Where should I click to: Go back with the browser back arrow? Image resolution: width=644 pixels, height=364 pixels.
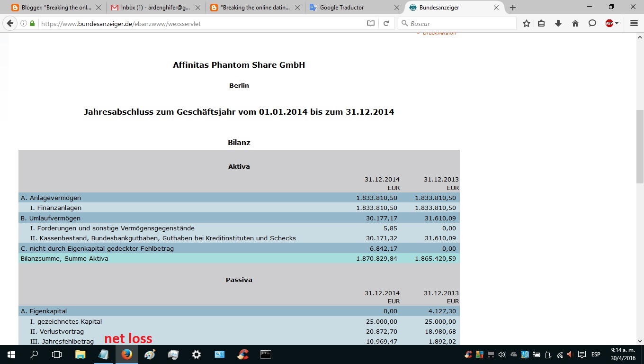pos(10,23)
